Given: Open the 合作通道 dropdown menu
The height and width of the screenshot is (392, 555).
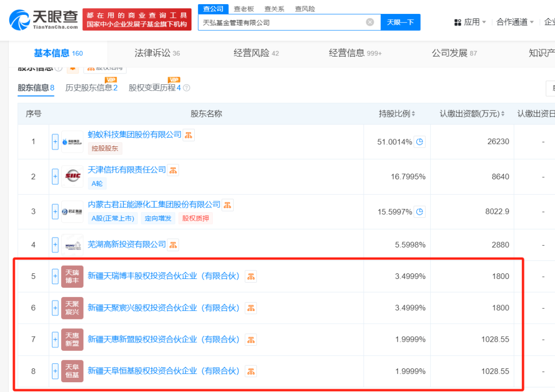Looking at the screenshot, I should coord(515,22).
